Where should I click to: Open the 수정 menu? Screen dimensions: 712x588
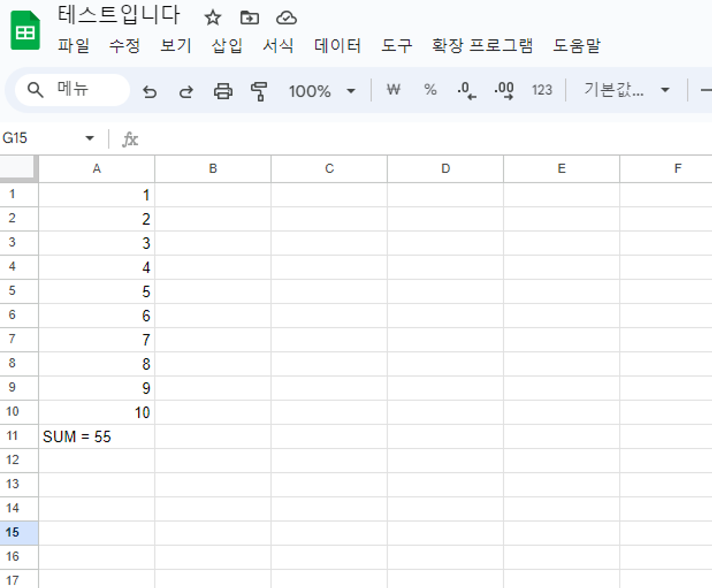pyautogui.click(x=124, y=45)
